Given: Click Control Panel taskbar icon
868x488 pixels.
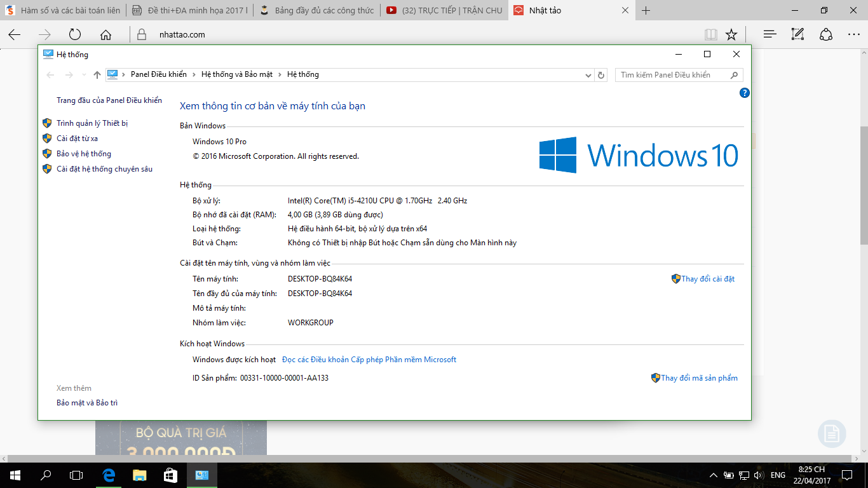Looking at the screenshot, I should pos(202,475).
